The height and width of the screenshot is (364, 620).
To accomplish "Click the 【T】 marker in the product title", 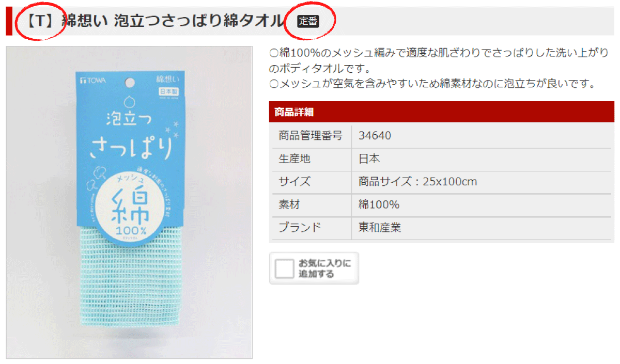I will pos(41,21).
